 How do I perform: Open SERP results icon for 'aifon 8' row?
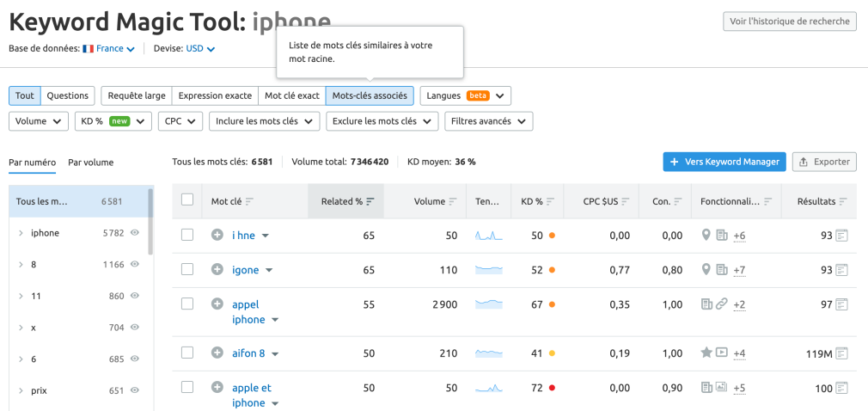(842, 353)
